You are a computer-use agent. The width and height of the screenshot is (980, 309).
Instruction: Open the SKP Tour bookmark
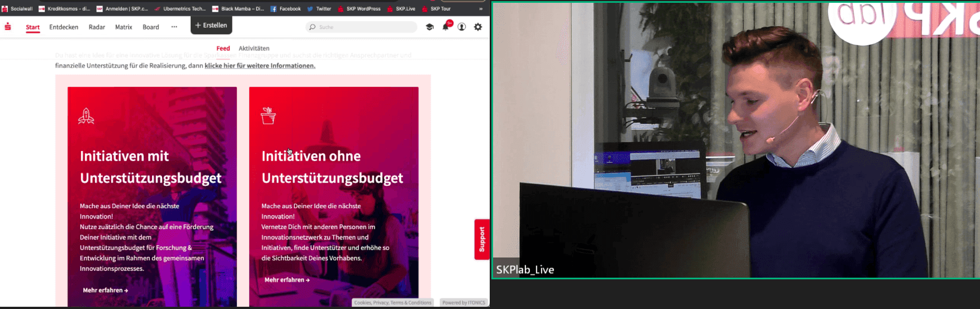(436, 8)
